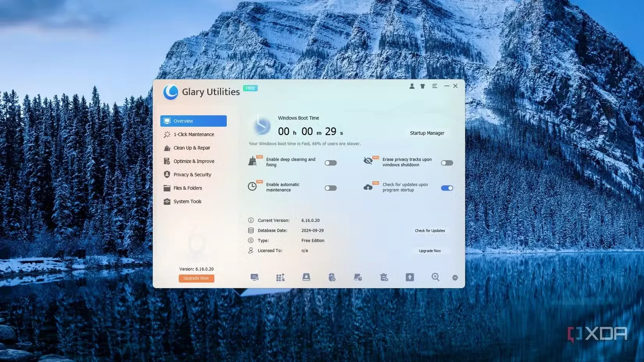Switch to Privacy & Security section

[x=194, y=175]
